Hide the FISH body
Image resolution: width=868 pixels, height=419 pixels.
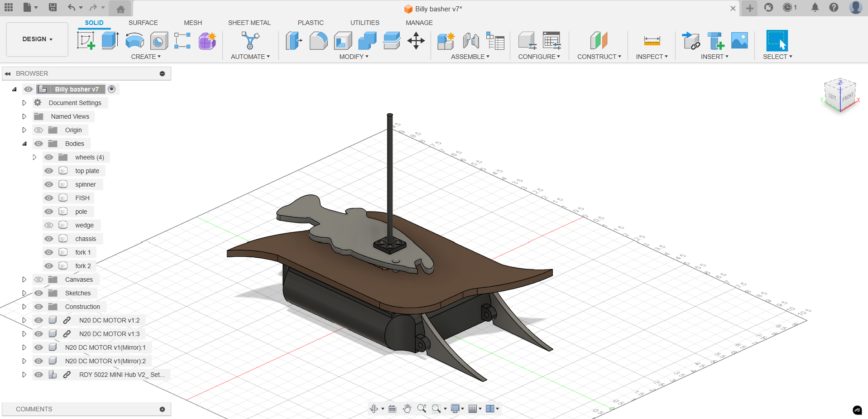click(x=49, y=198)
